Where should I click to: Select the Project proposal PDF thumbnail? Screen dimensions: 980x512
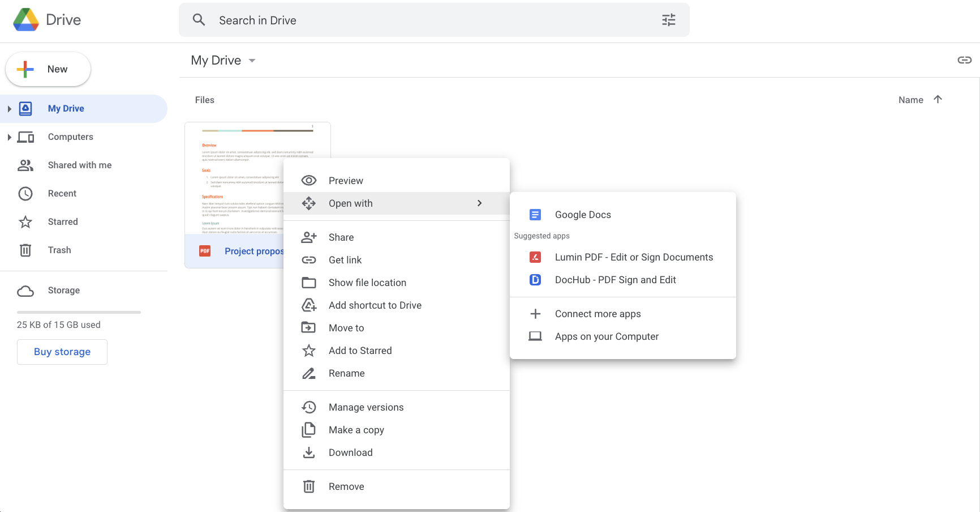(257, 178)
